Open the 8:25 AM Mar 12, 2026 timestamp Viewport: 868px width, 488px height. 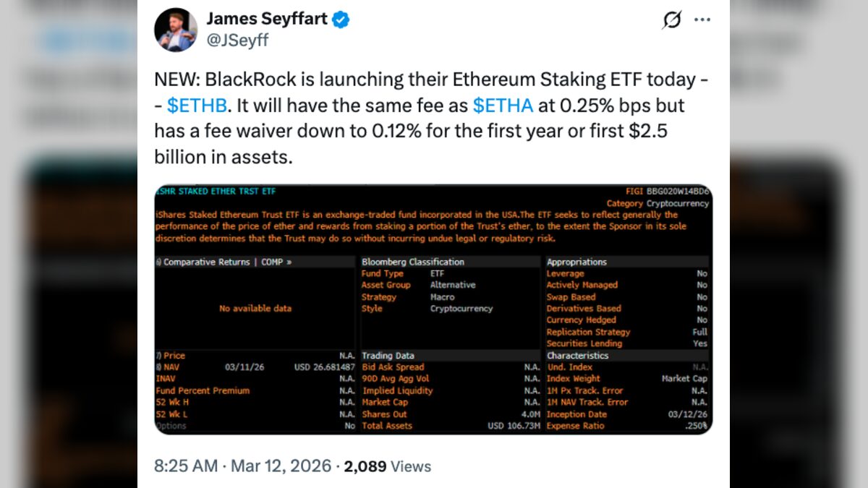pos(243,466)
